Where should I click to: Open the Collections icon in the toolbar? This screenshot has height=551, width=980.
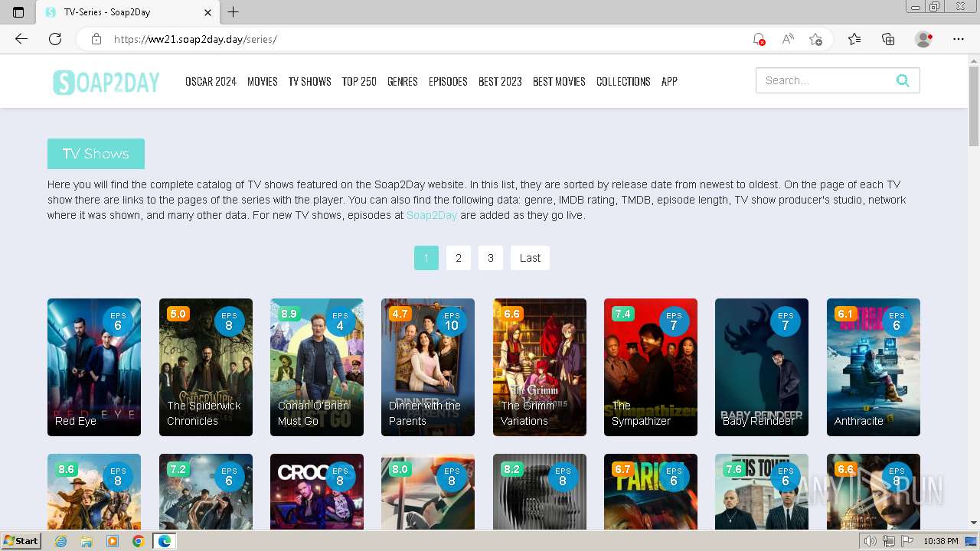pos(888,39)
